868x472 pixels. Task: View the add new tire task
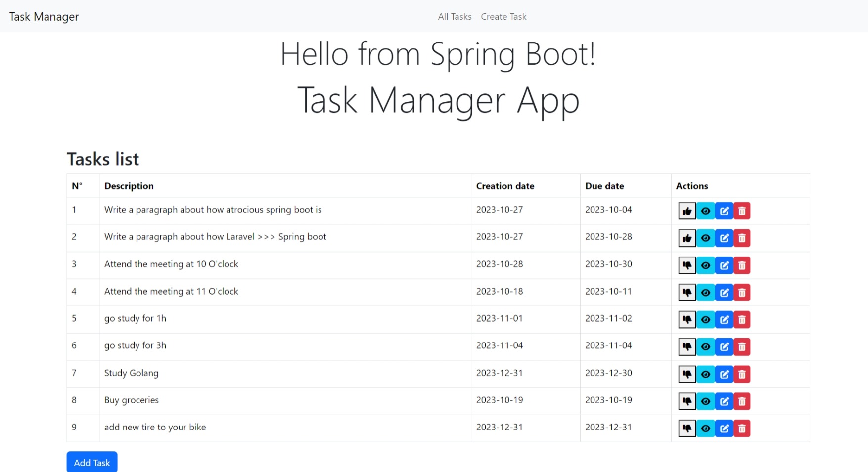706,429
